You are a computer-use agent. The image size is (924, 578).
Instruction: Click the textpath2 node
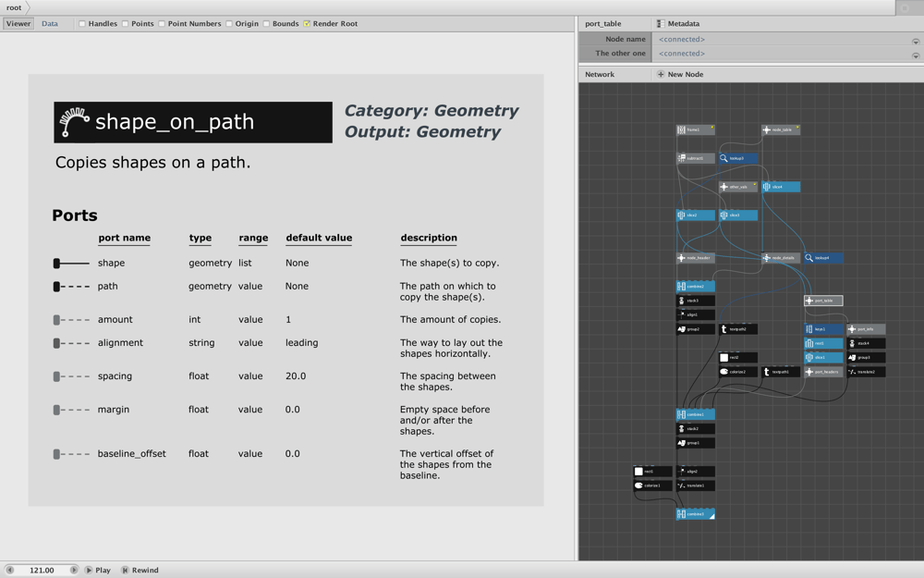click(737, 329)
